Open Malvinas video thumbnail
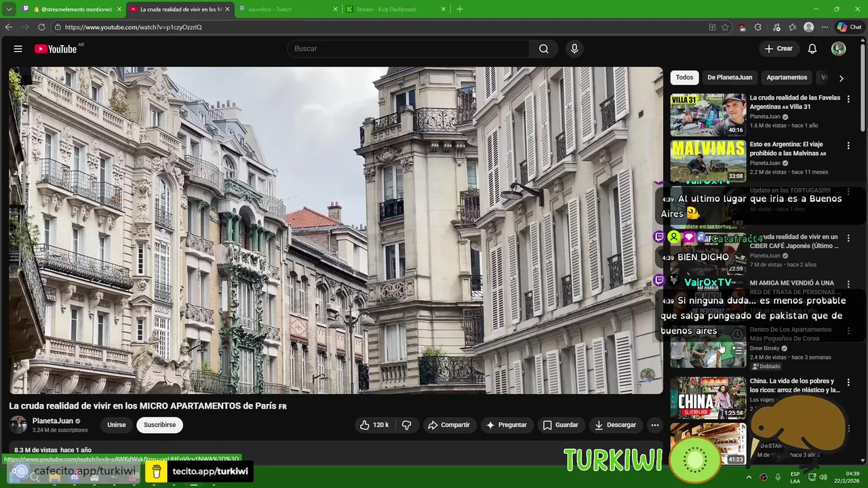Screen dimensions: 868x488 pos(708,161)
